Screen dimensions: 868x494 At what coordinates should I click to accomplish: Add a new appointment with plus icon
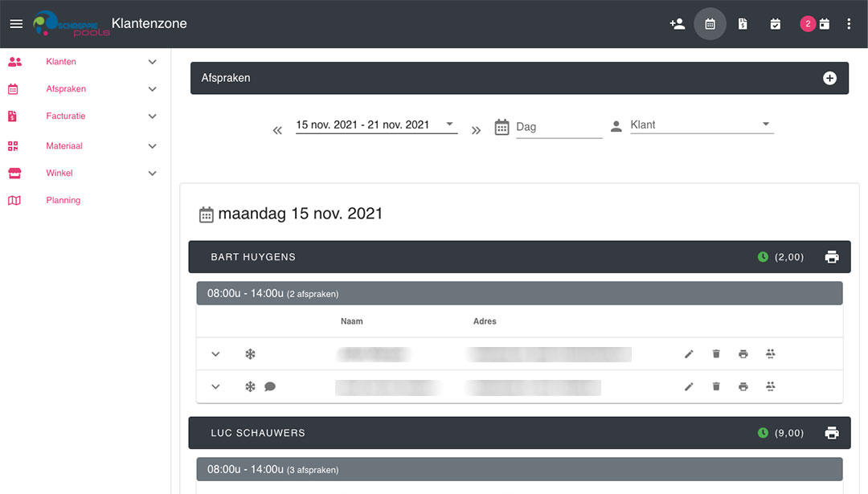pyautogui.click(x=829, y=78)
